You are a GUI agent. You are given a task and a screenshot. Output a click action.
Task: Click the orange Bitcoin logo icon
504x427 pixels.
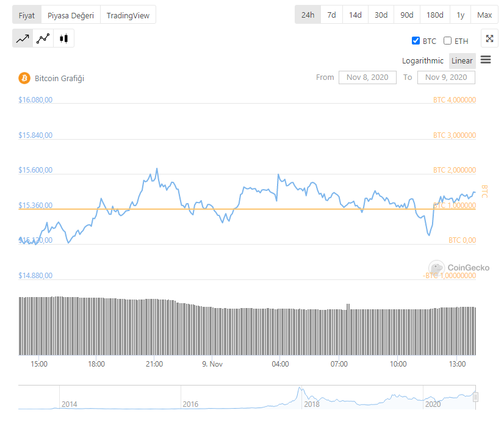24,78
